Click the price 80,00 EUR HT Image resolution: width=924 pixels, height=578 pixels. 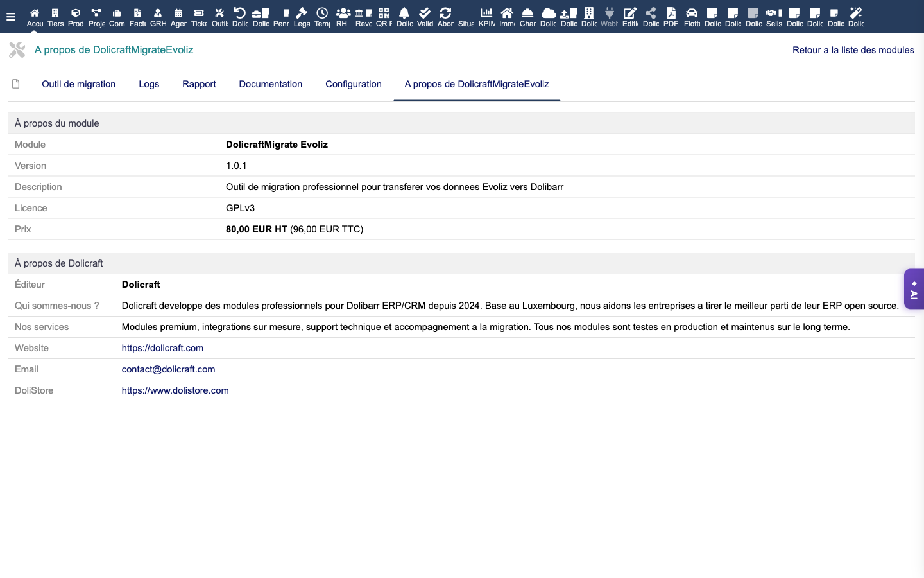(257, 229)
